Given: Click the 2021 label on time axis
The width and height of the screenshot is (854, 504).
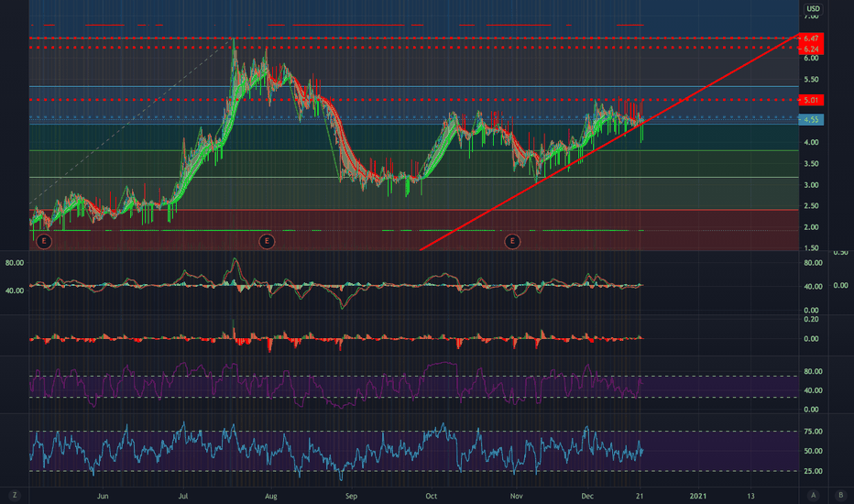Looking at the screenshot, I should [698, 496].
